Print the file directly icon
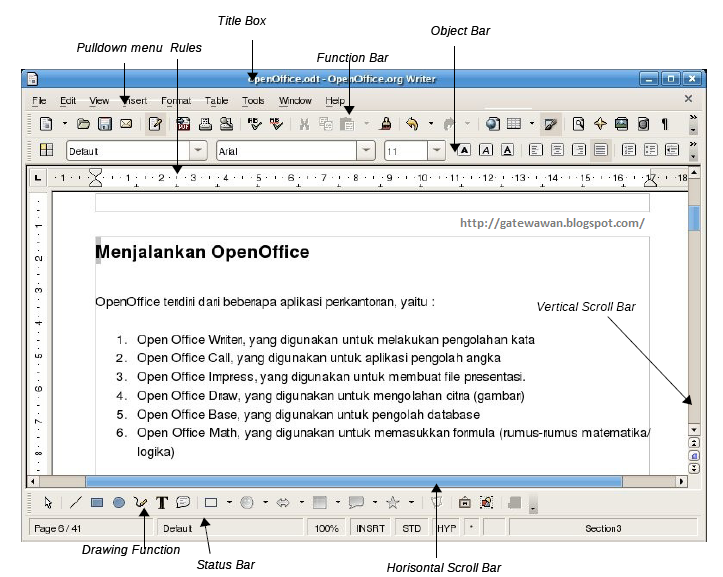Screen dimensions: 723x577 pyautogui.click(x=205, y=124)
